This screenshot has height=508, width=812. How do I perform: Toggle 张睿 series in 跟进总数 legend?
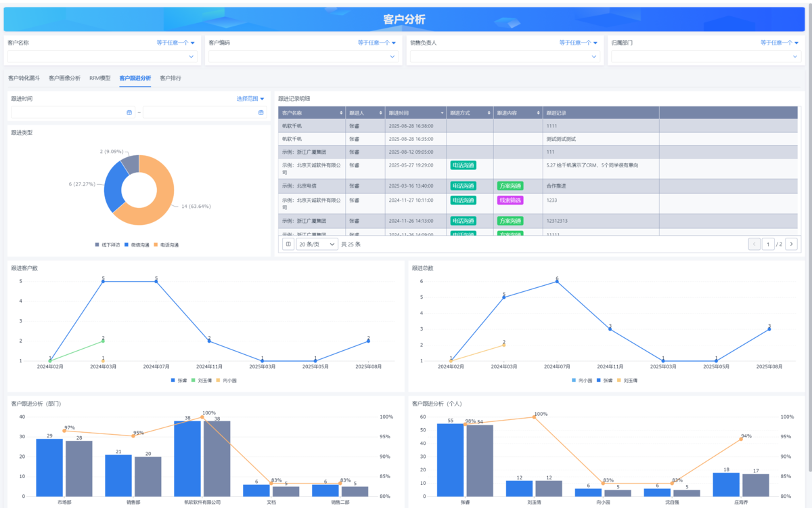(x=605, y=381)
